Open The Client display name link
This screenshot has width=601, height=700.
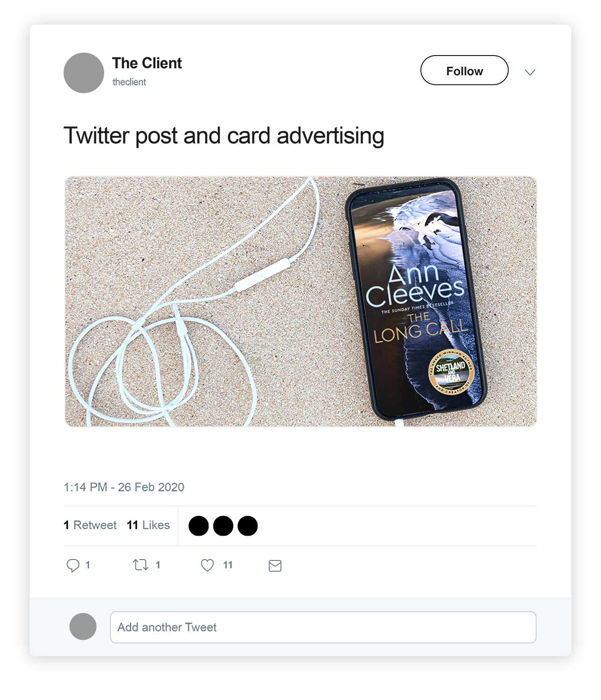coord(147,63)
